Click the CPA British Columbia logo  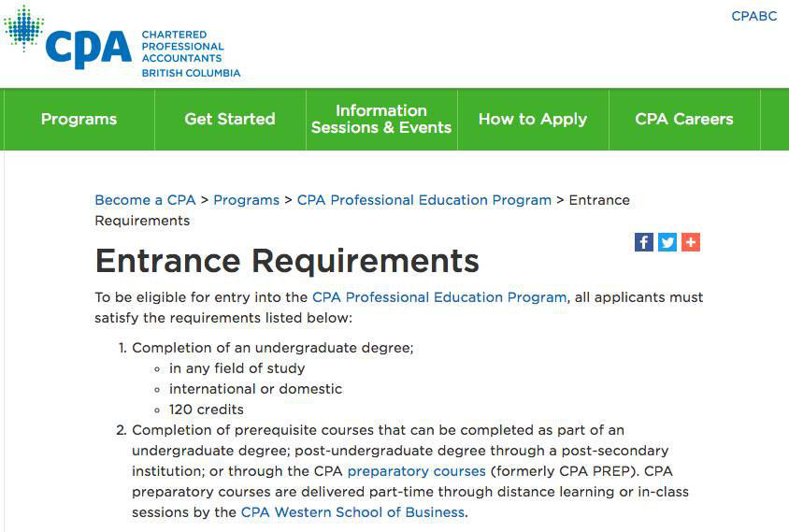(x=122, y=42)
